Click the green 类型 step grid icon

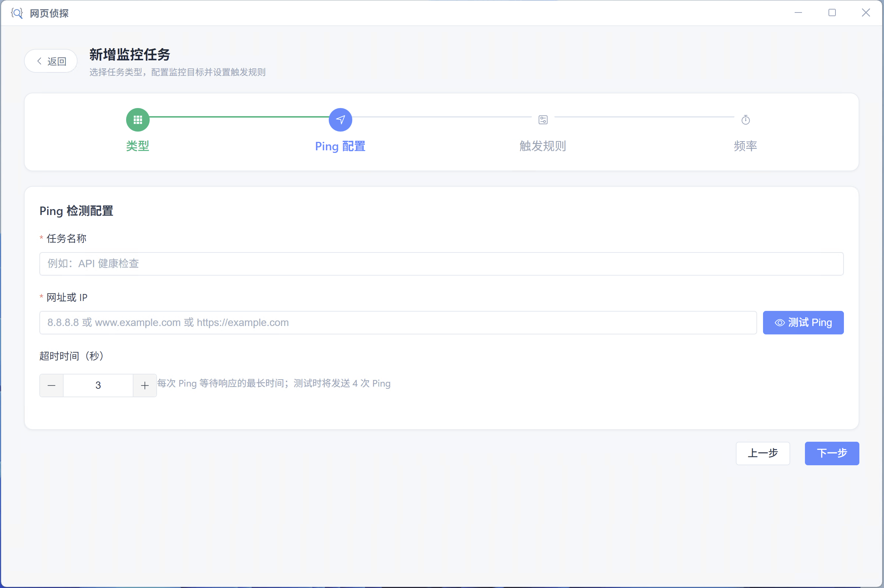point(138,120)
